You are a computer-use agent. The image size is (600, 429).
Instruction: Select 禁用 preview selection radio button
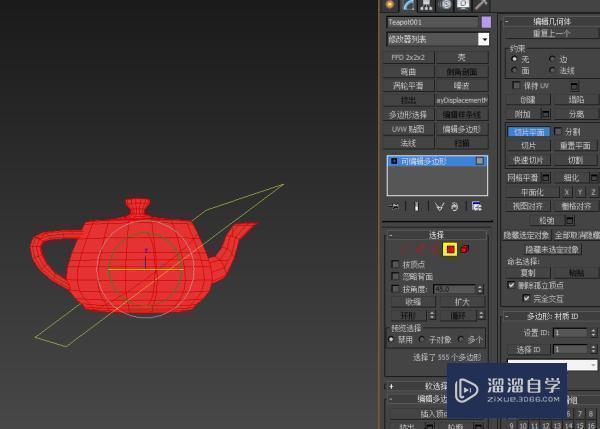pos(391,339)
